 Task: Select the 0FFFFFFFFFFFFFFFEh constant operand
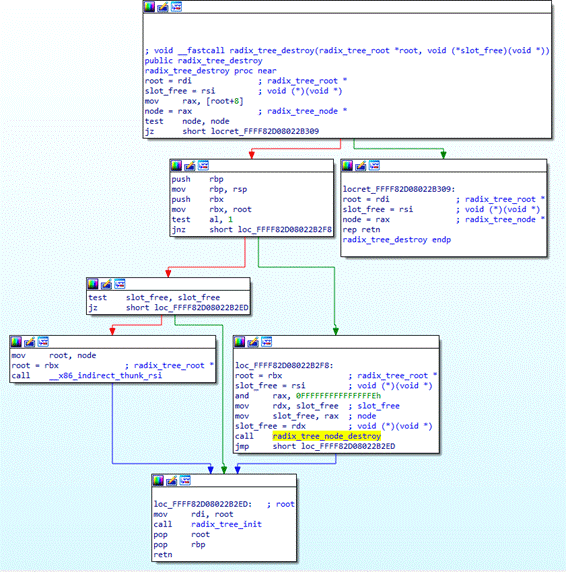pos(338,396)
